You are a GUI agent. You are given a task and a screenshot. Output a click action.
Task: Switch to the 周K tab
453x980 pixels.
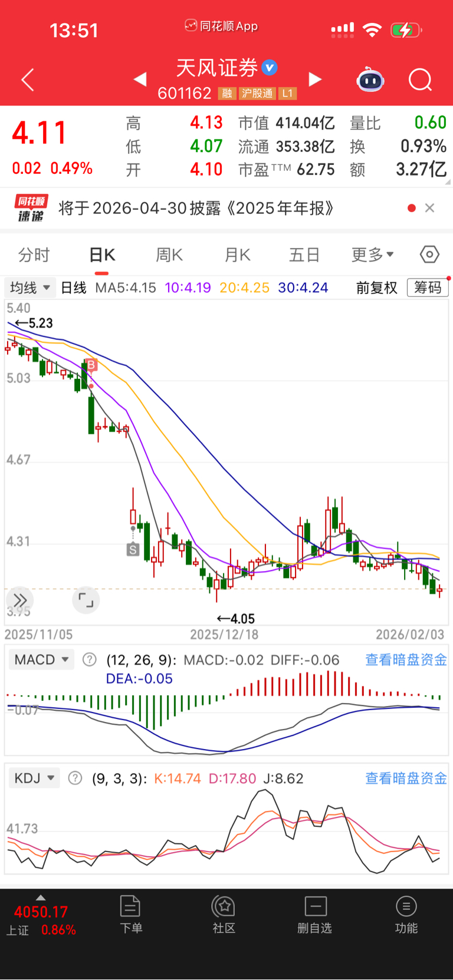169,255
